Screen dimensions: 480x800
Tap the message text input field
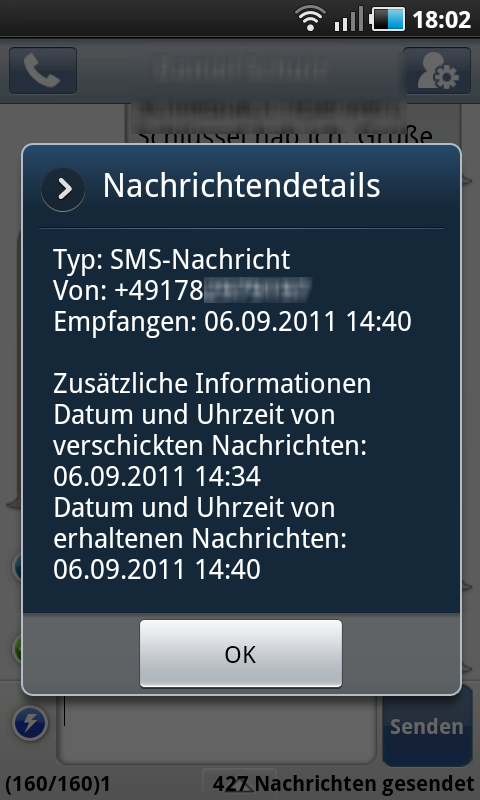point(217,724)
